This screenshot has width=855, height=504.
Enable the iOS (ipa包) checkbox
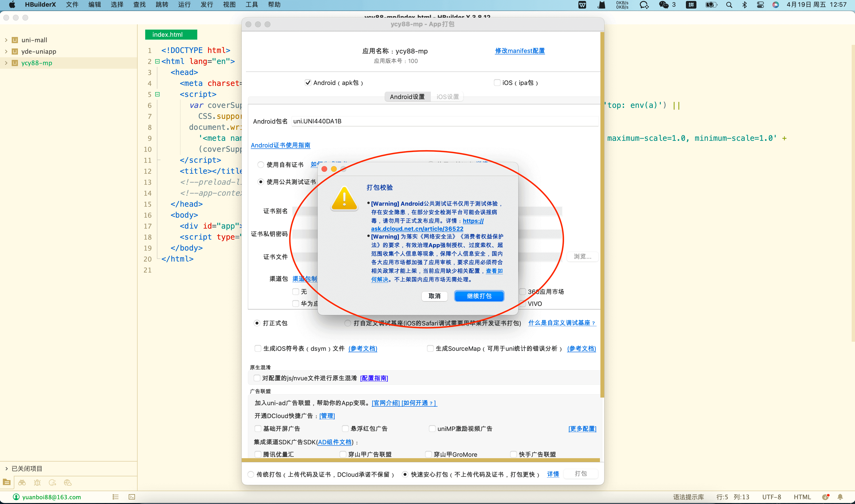pyautogui.click(x=497, y=83)
